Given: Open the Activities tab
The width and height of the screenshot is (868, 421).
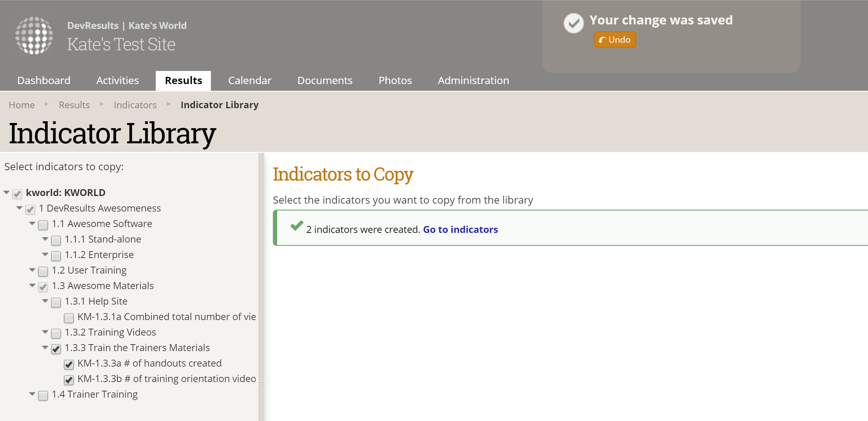Looking at the screenshot, I should tap(117, 80).
